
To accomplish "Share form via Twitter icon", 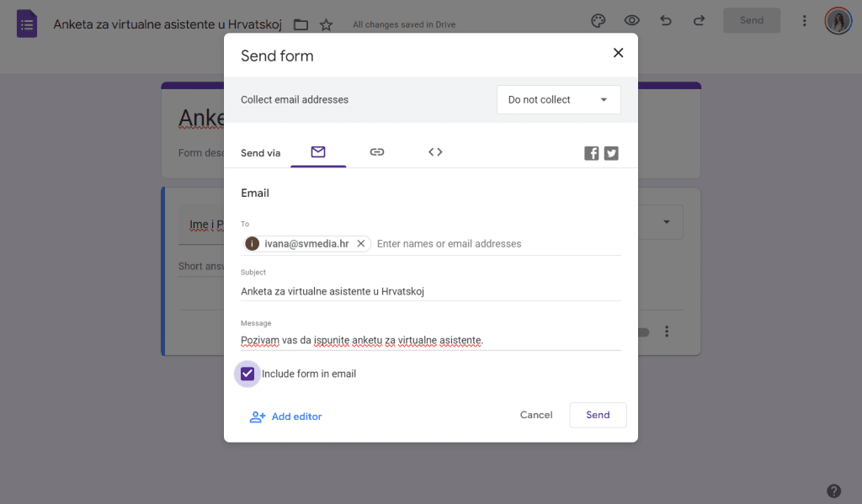I will [611, 153].
